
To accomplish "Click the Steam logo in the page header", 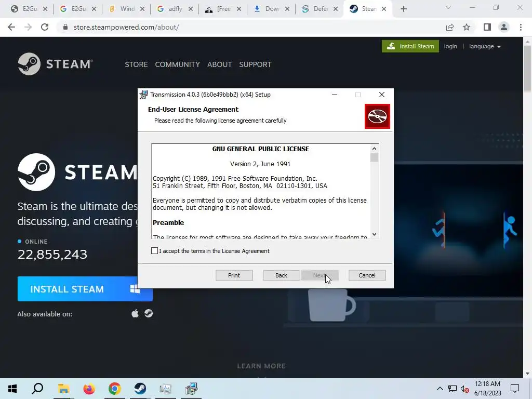I will 55,64.
